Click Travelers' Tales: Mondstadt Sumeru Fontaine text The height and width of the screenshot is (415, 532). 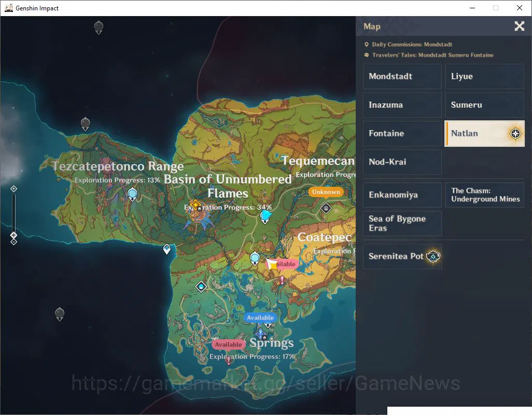432,55
